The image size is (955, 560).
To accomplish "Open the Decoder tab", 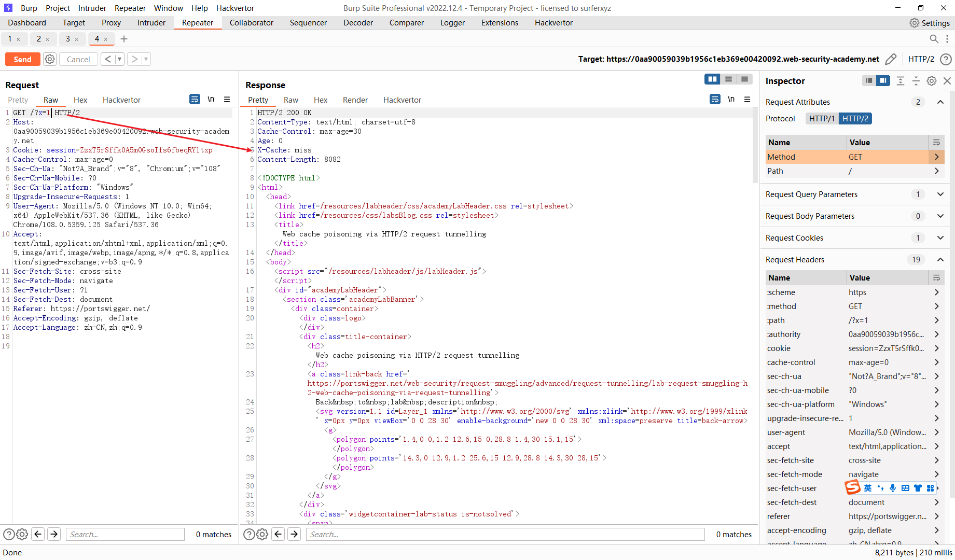I will (358, 23).
